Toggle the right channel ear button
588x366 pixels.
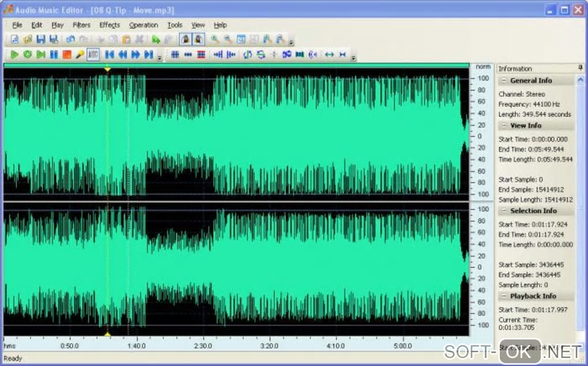(x=198, y=39)
